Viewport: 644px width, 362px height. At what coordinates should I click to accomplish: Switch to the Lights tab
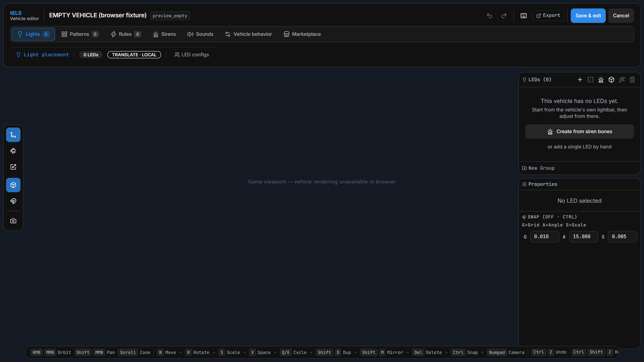(33, 34)
